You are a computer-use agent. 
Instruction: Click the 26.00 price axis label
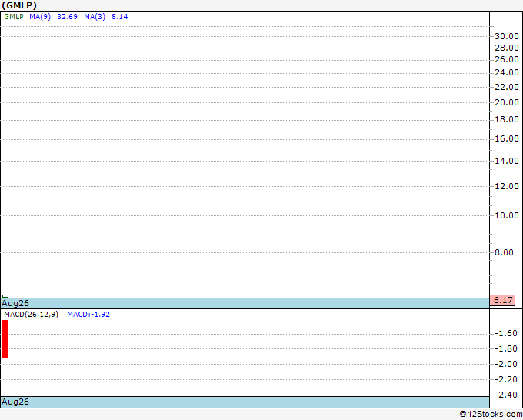click(507, 60)
